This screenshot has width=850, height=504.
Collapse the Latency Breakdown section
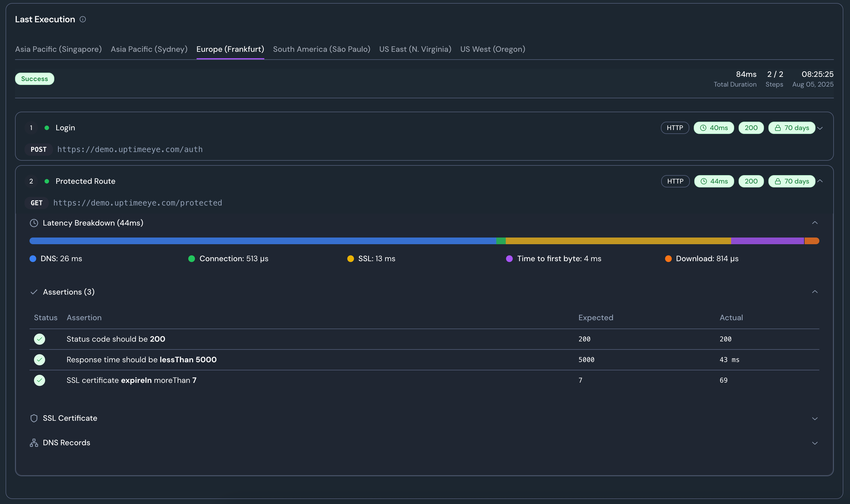coord(815,223)
